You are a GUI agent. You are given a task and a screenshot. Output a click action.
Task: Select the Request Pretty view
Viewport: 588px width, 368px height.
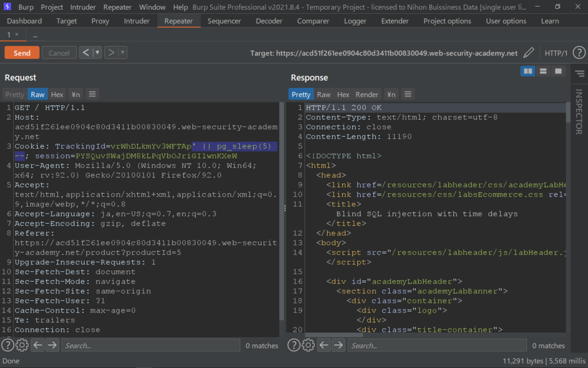[x=15, y=94]
